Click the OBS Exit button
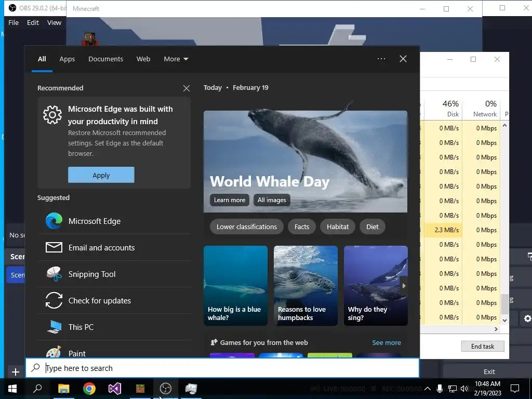 tap(489, 371)
